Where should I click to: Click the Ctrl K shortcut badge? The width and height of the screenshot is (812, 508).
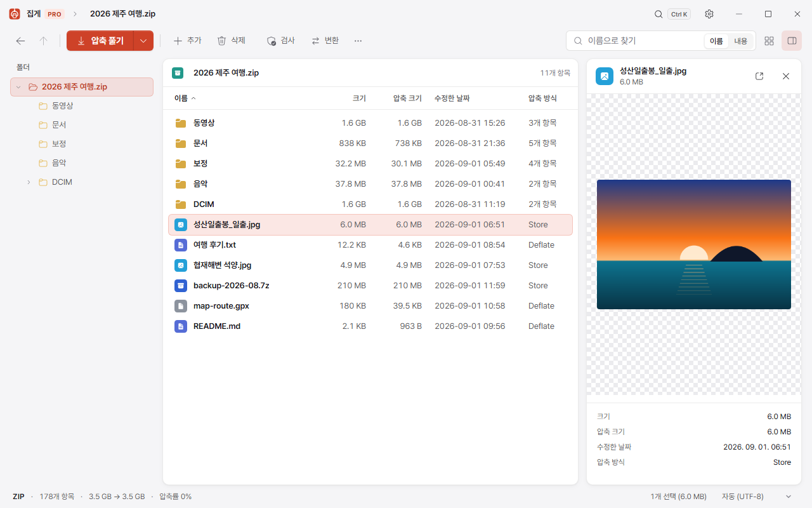point(679,14)
